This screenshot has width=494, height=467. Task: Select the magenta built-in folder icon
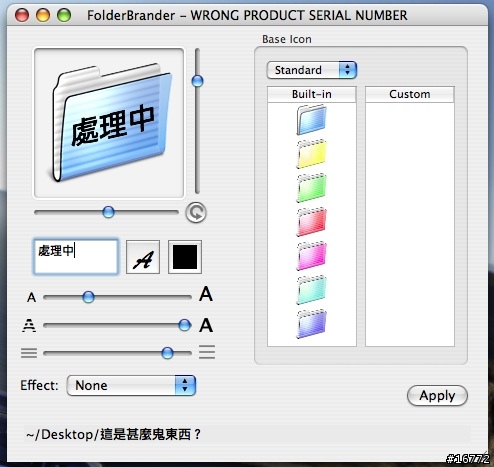coord(311,256)
